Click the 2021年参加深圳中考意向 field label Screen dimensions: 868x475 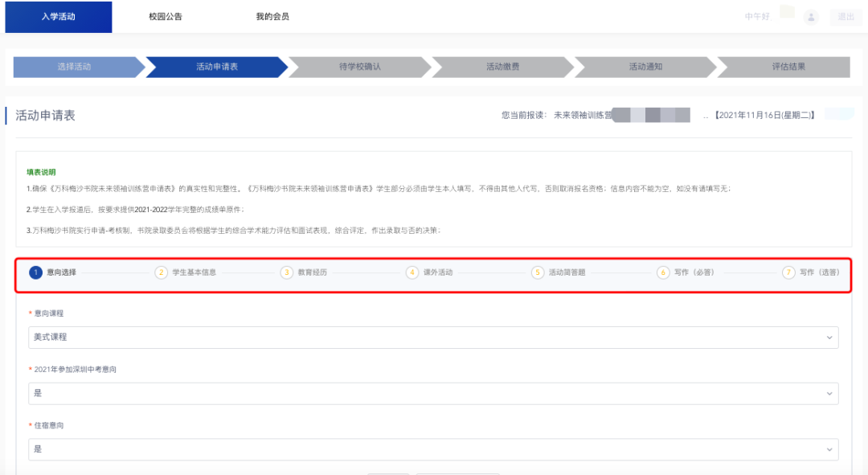pyautogui.click(x=76, y=369)
